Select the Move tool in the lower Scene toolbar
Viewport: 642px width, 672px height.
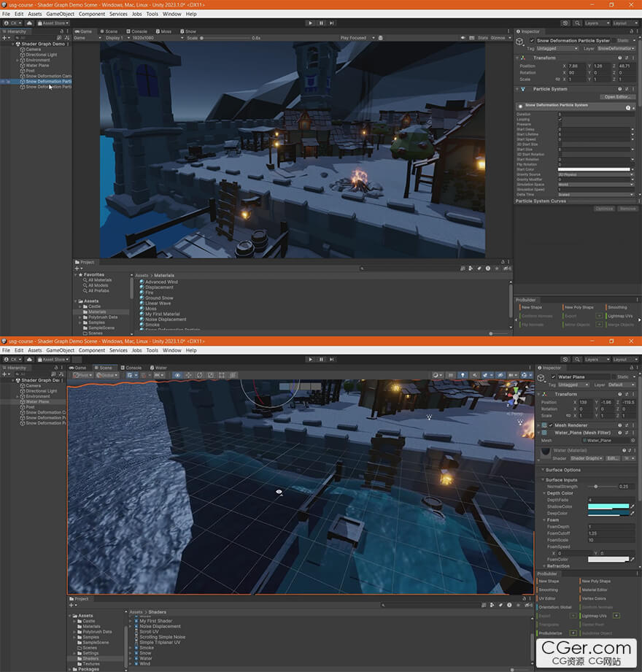[x=188, y=375]
